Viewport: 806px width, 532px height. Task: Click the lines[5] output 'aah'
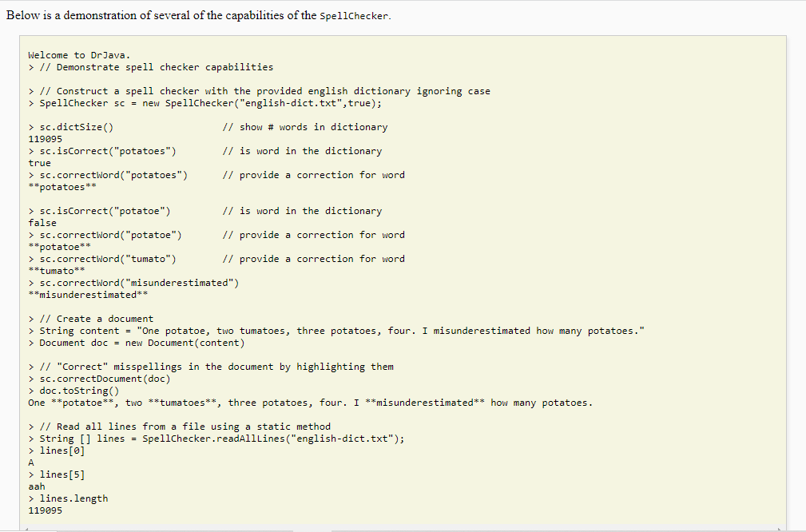click(36, 486)
